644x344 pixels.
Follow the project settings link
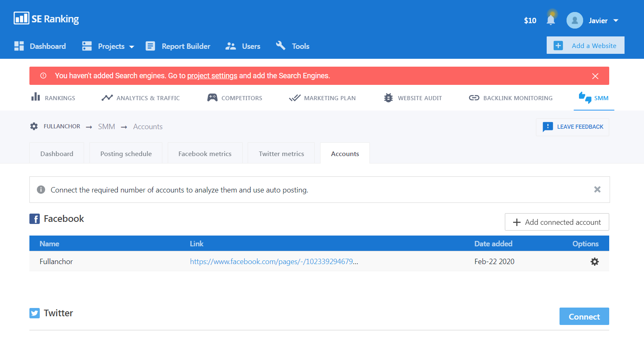tap(212, 76)
